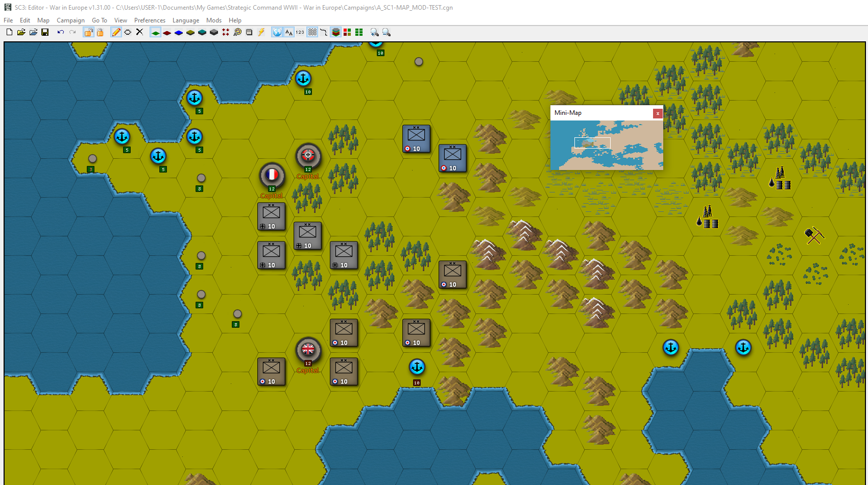The width and height of the screenshot is (868, 485).
Task: Open the Map menu
Action: pyautogui.click(x=43, y=20)
